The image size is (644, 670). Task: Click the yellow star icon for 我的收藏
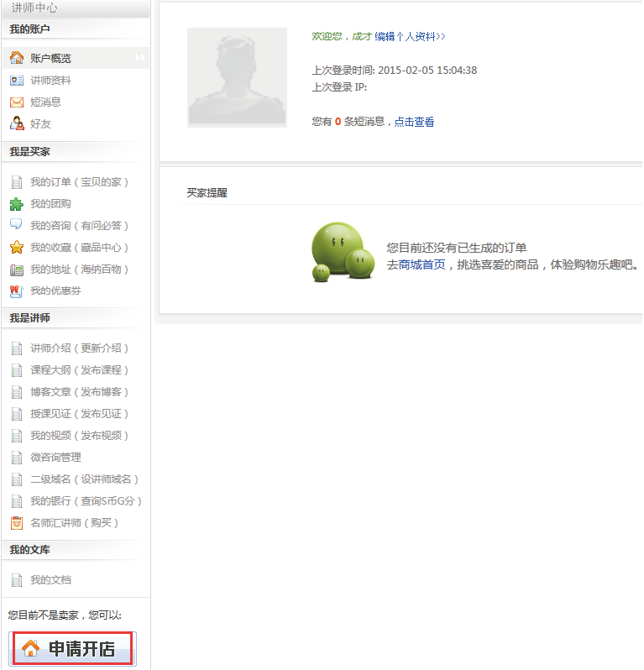(17, 248)
